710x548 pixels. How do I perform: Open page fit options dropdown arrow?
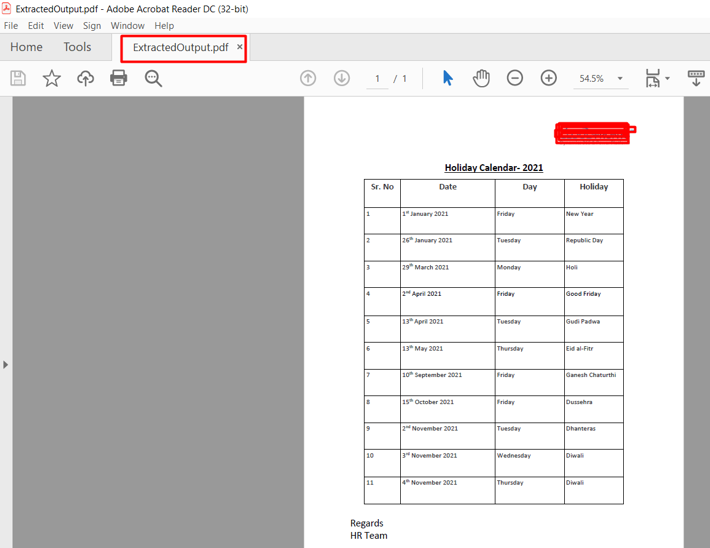point(667,78)
